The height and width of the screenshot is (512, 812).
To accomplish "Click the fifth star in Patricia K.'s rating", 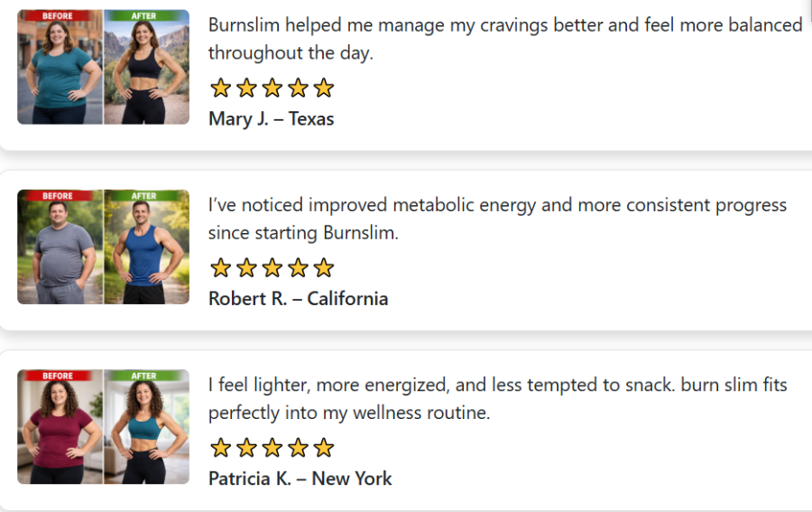I will tap(324, 448).
